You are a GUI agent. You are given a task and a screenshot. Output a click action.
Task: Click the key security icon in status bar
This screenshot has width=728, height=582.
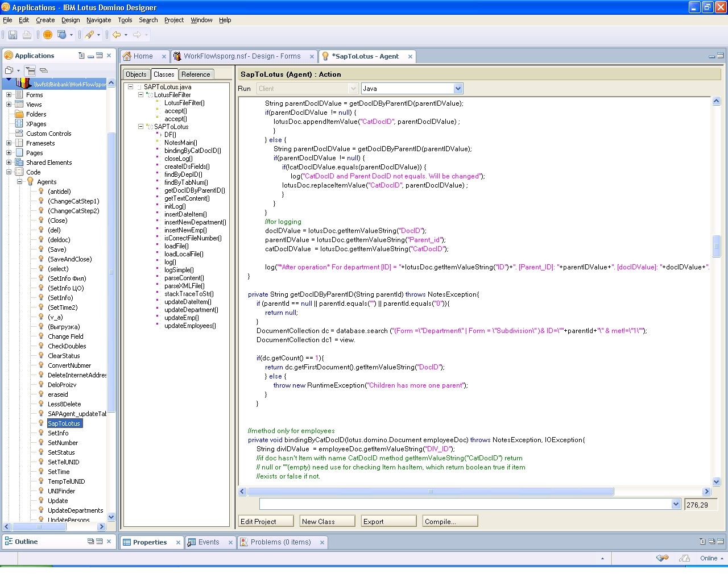662,558
